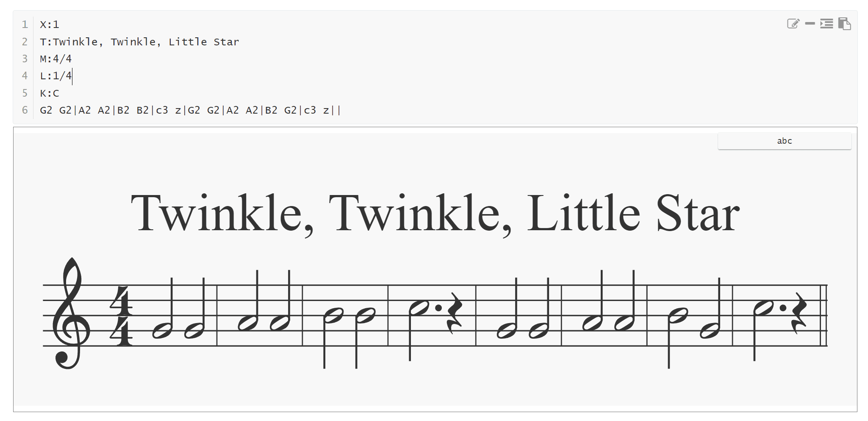Click the notes line starting with G2 G2
868x421 pixels.
point(190,110)
